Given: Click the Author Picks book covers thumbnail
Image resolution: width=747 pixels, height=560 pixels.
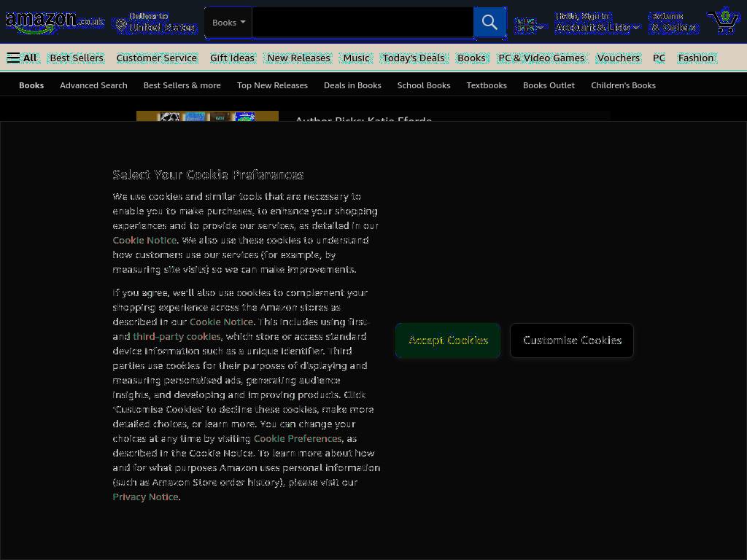Looking at the screenshot, I should 207,116.
